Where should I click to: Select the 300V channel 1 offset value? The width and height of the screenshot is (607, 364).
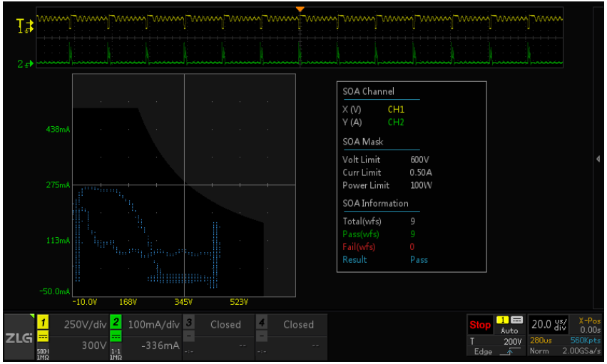coord(94,345)
